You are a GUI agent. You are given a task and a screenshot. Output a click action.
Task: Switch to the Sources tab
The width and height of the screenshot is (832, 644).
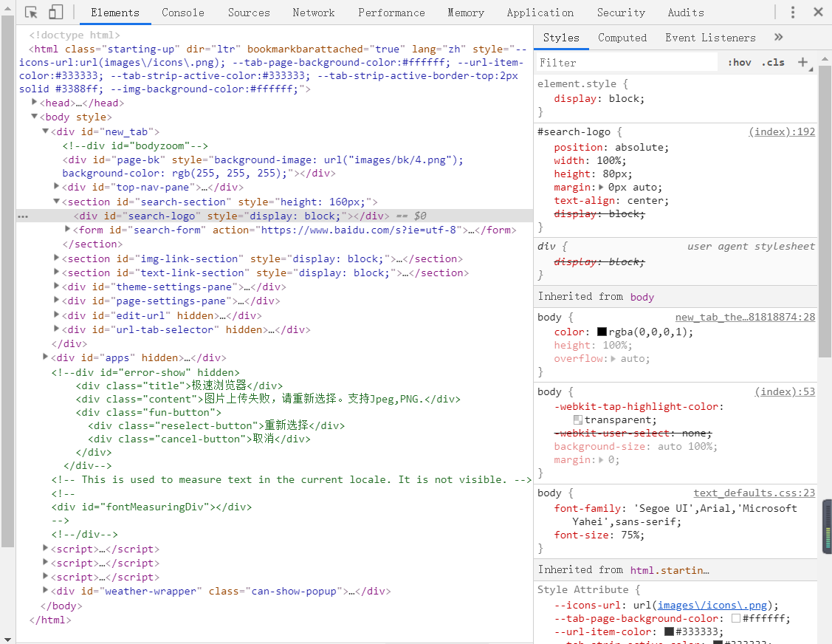pyautogui.click(x=249, y=13)
